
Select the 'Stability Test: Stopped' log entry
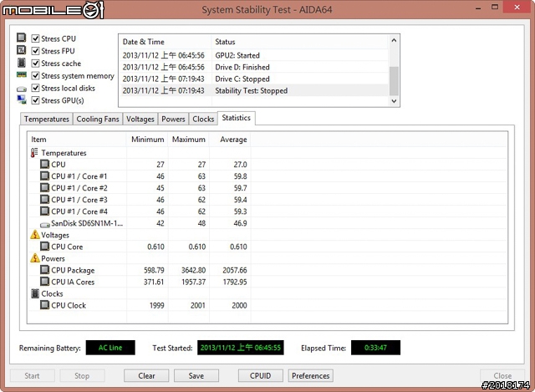254,91
